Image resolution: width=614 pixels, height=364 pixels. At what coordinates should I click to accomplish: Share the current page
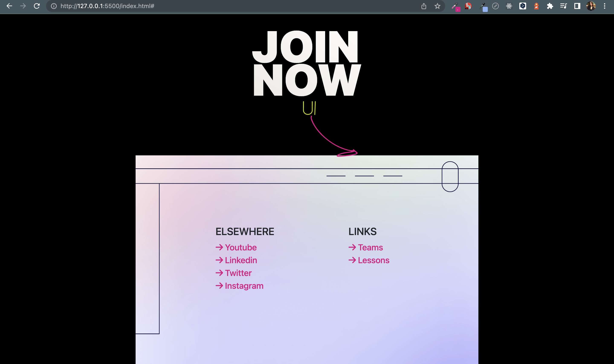point(424,6)
